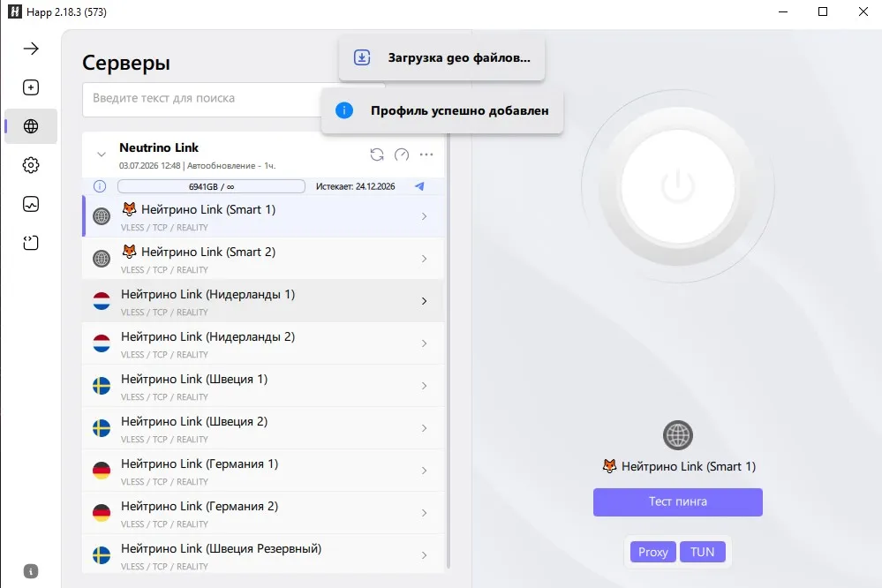Click Germany flag of Германия 1
This screenshot has width=882, height=588.
coord(102,471)
